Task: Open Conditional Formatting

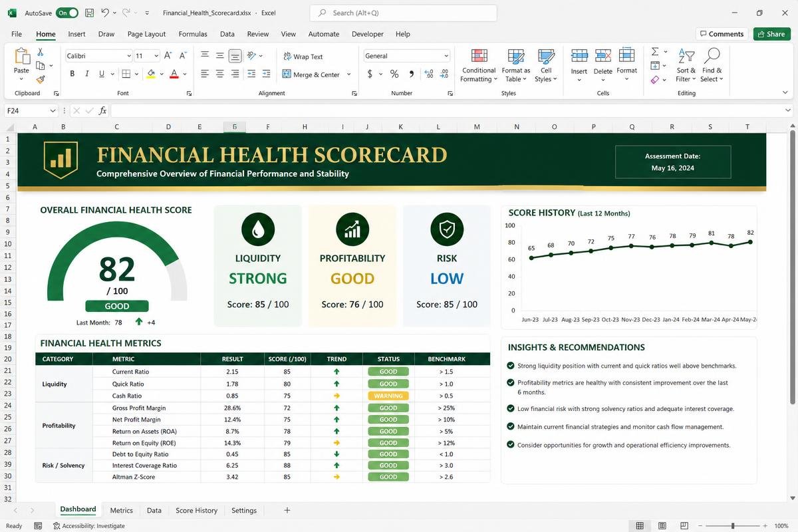Action: click(479, 65)
